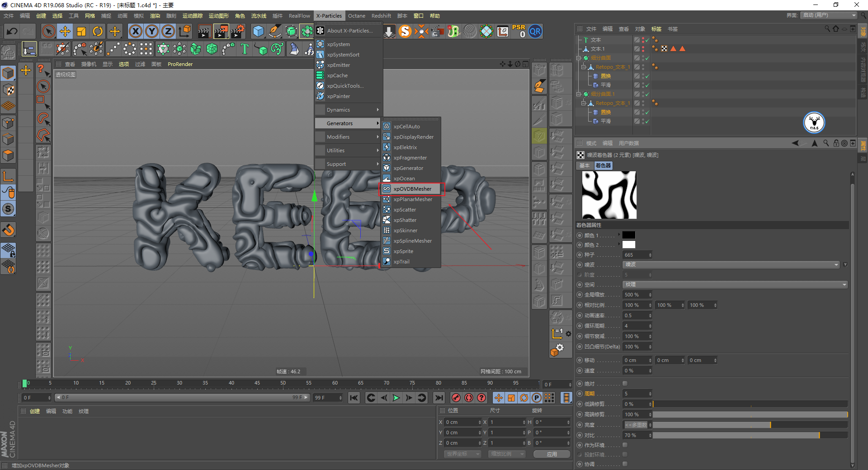This screenshot has width=868, height=470.
Task: Add a Cube primitive from the toolbar
Action: [258, 31]
